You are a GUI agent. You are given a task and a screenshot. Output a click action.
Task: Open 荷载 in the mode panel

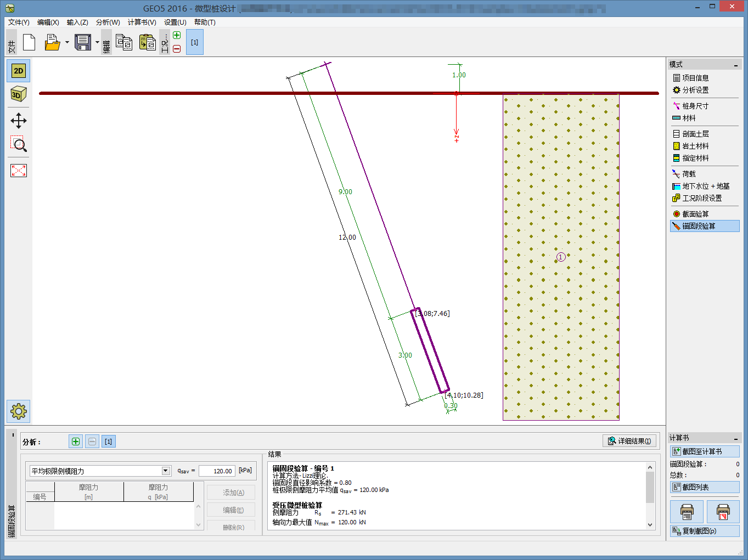(x=705, y=174)
